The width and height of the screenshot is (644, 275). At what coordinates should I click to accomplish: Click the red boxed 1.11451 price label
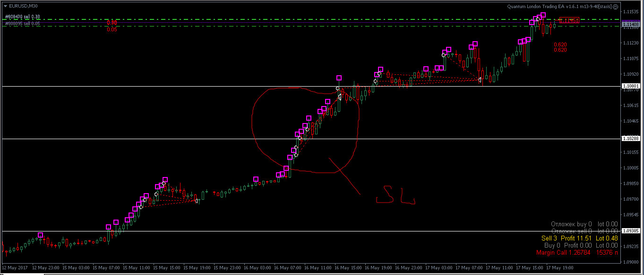click(568, 20)
